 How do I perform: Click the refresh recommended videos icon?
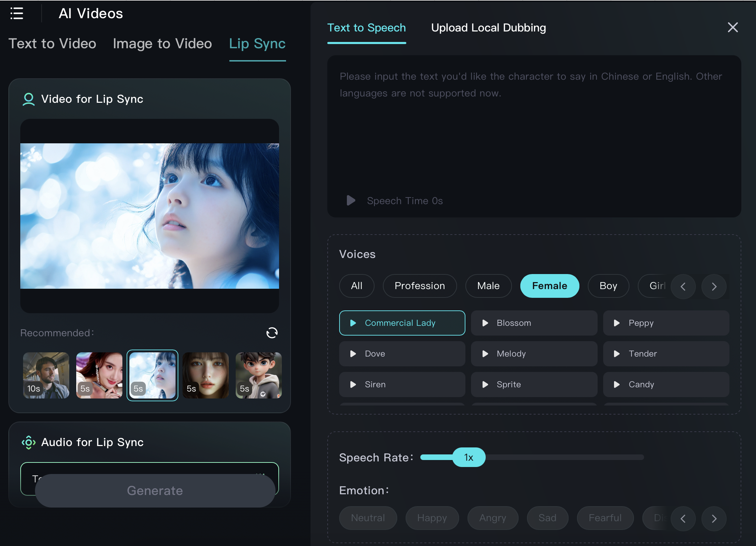272,333
